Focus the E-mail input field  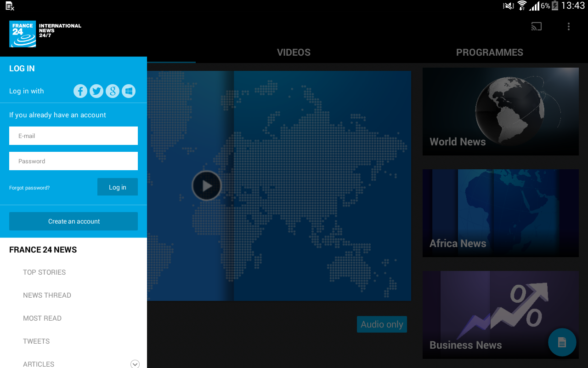tap(73, 136)
